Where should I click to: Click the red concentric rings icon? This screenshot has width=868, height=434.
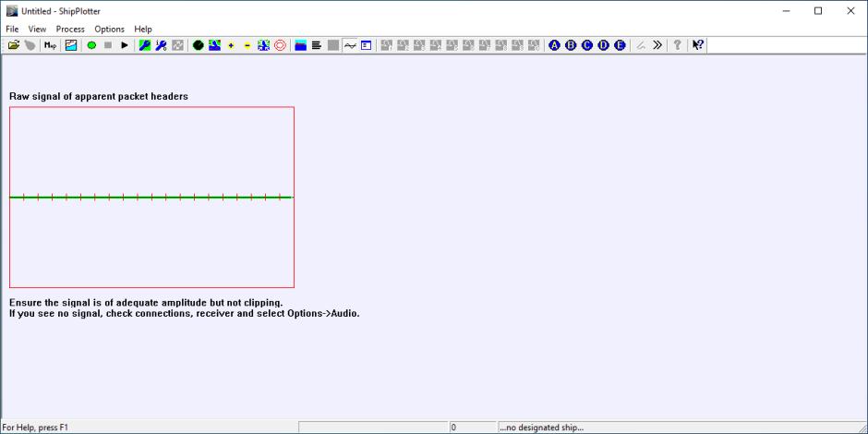point(280,45)
